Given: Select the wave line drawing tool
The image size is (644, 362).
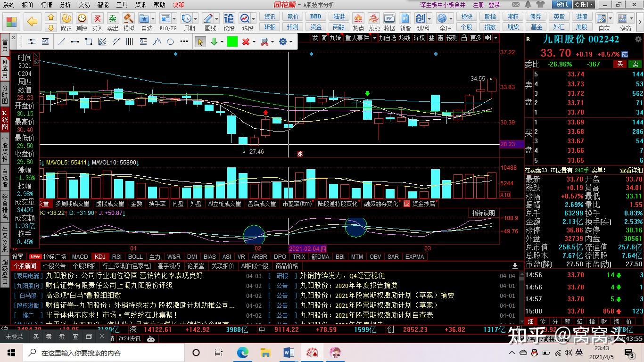Looking at the screenshot, I should [x=157, y=41].
